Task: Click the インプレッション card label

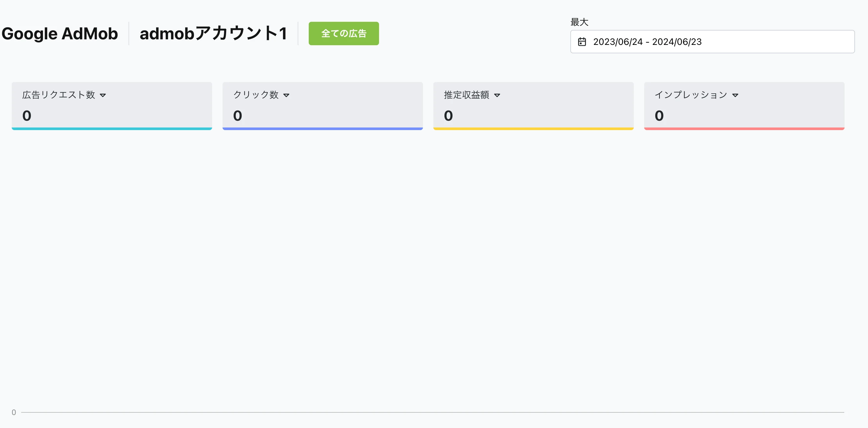Action: [x=691, y=95]
